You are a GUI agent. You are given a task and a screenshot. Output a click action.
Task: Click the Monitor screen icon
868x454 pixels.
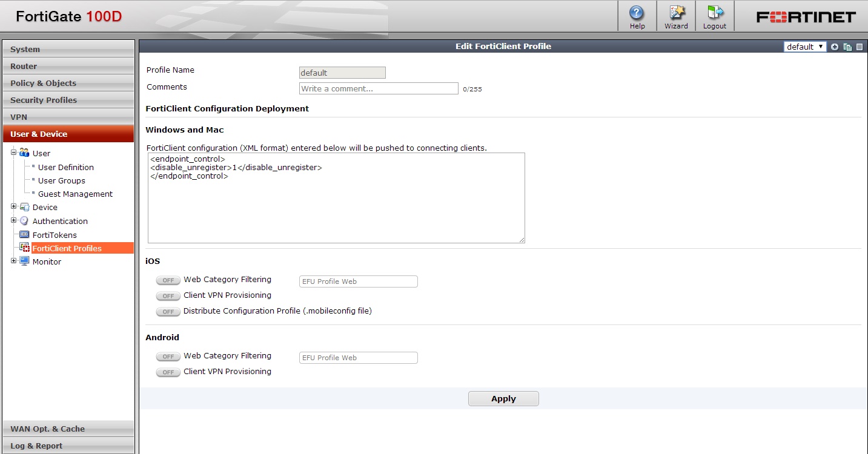24,261
